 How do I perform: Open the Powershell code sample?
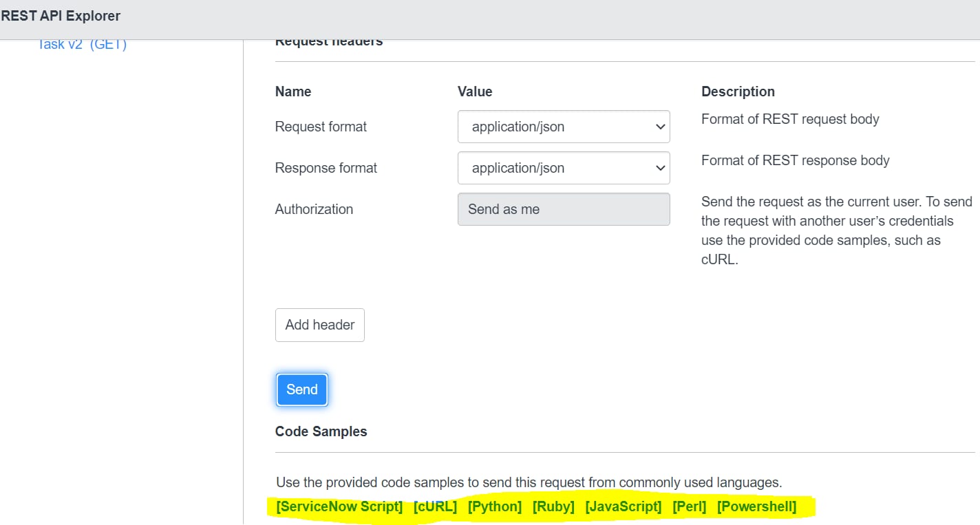pyautogui.click(x=756, y=506)
